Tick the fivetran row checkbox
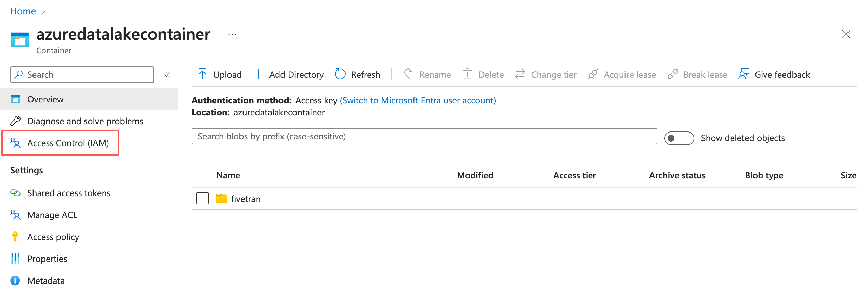 [x=202, y=198]
